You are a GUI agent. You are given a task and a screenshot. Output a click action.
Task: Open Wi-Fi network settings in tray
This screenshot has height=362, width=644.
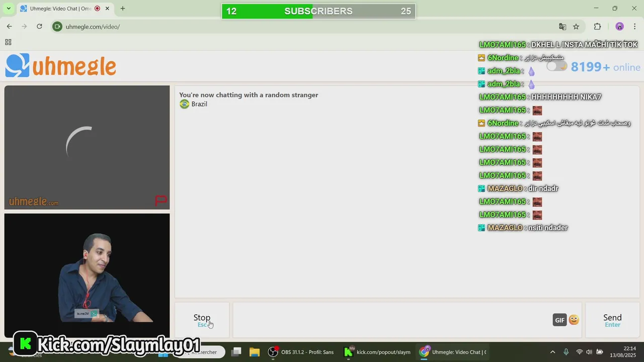579,352
